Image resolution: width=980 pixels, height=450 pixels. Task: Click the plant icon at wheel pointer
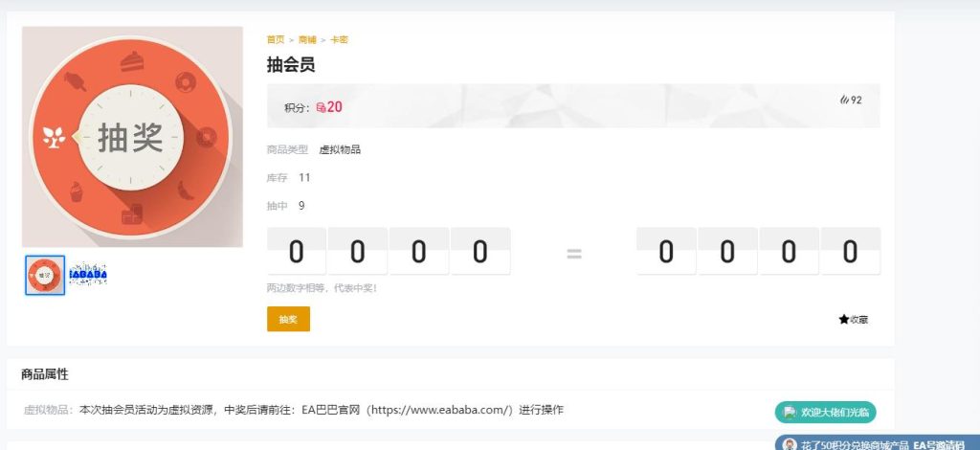click(54, 138)
